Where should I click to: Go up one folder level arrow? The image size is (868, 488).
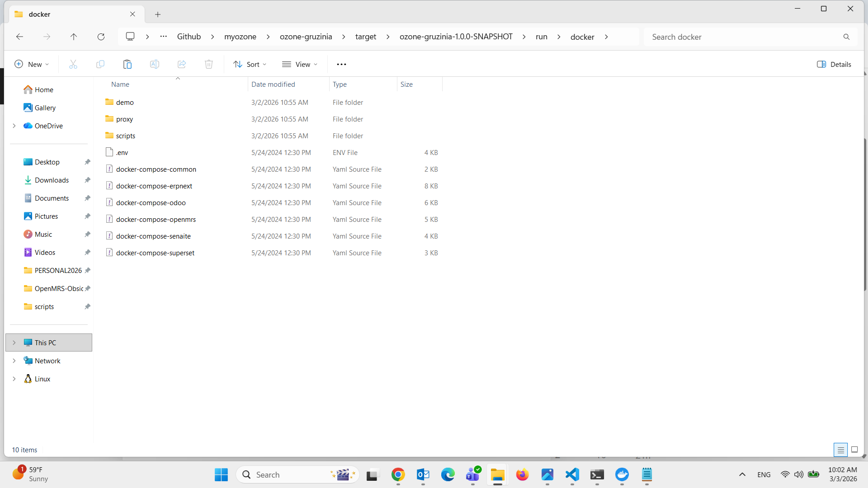[74, 37]
